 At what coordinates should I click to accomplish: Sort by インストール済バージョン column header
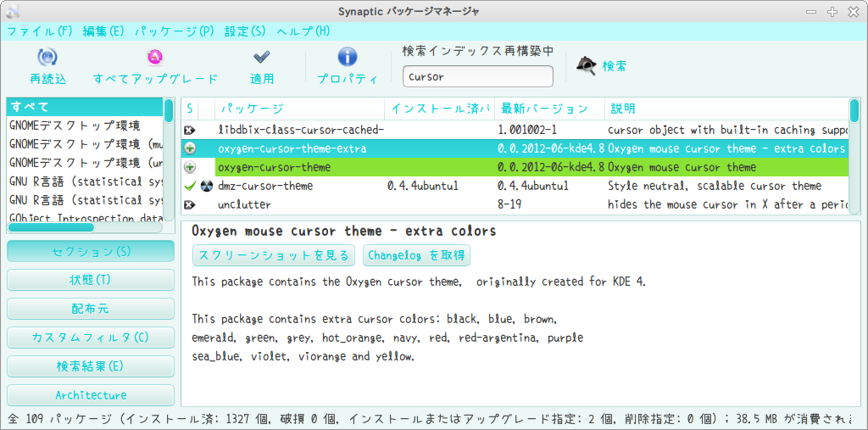[x=440, y=109]
